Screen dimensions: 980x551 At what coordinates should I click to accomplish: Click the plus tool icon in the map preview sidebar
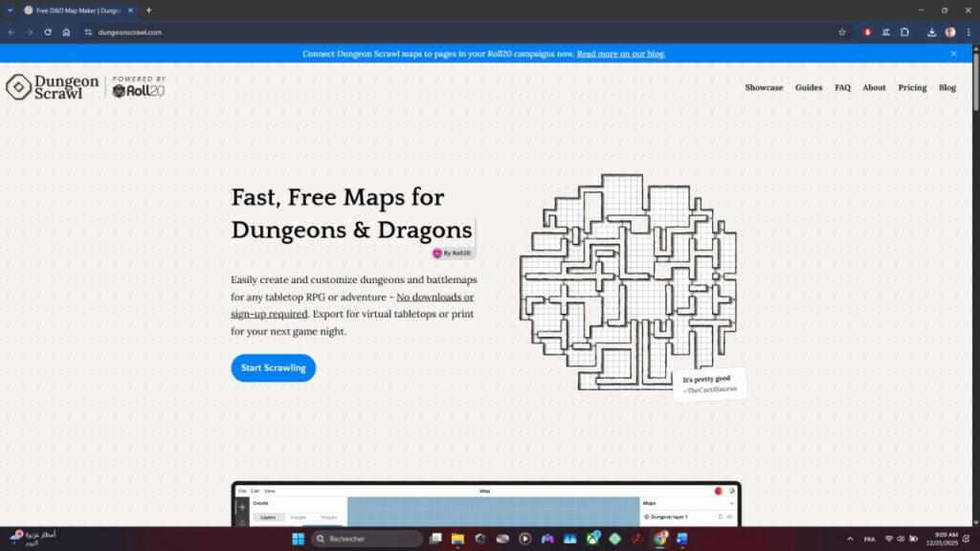click(241, 506)
